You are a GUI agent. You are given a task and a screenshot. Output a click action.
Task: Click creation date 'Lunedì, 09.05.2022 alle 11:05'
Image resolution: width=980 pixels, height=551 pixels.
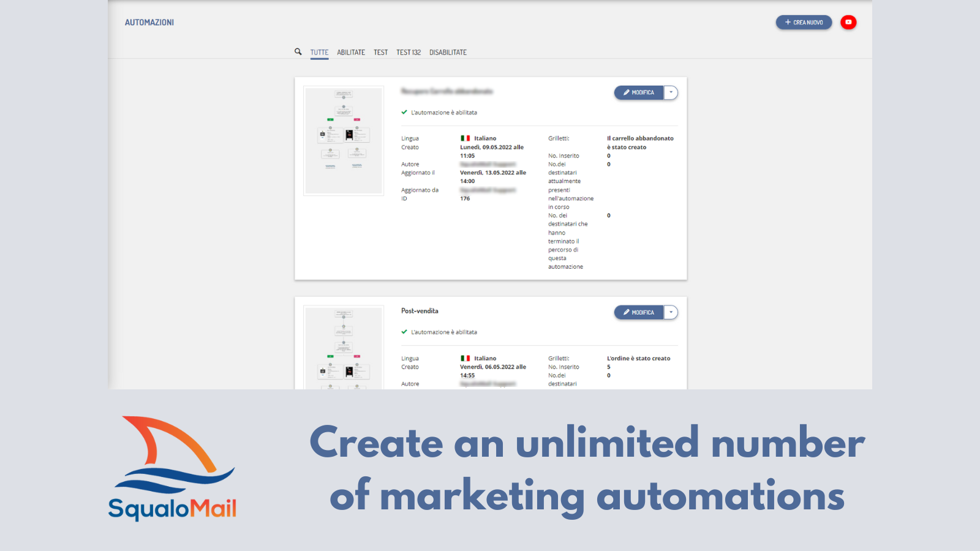coord(492,151)
